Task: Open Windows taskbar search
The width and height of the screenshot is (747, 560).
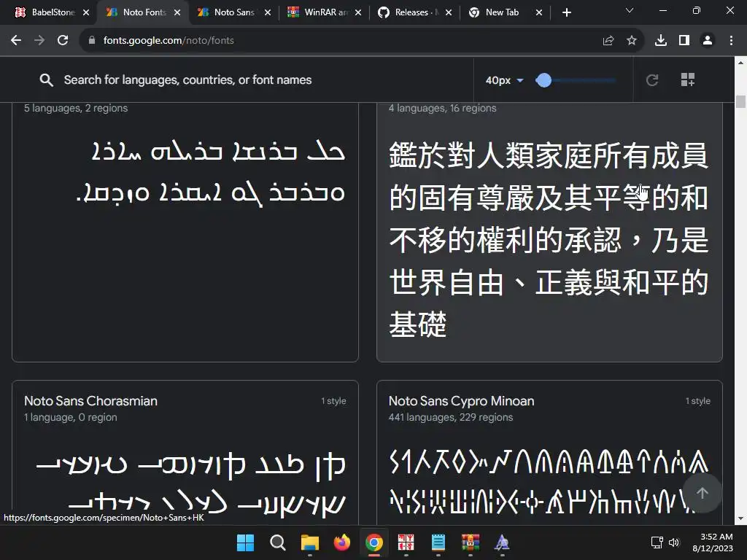Action: [x=277, y=542]
